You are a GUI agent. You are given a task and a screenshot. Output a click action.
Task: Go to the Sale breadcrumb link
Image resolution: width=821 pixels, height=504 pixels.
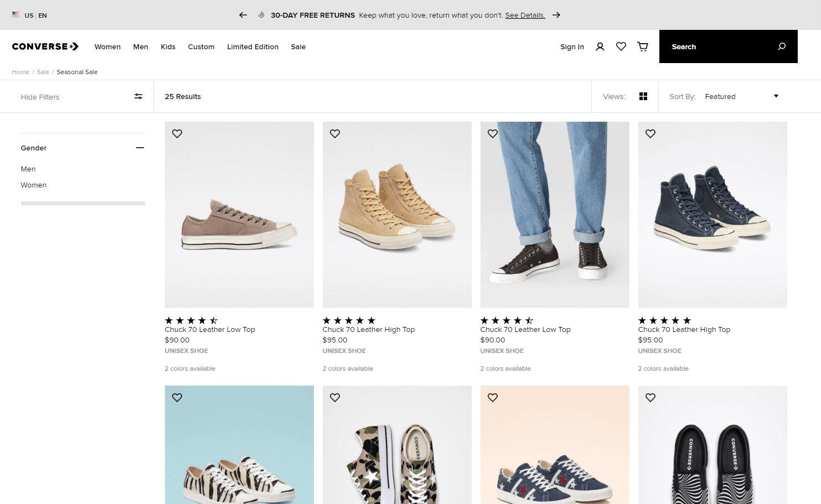(x=43, y=72)
